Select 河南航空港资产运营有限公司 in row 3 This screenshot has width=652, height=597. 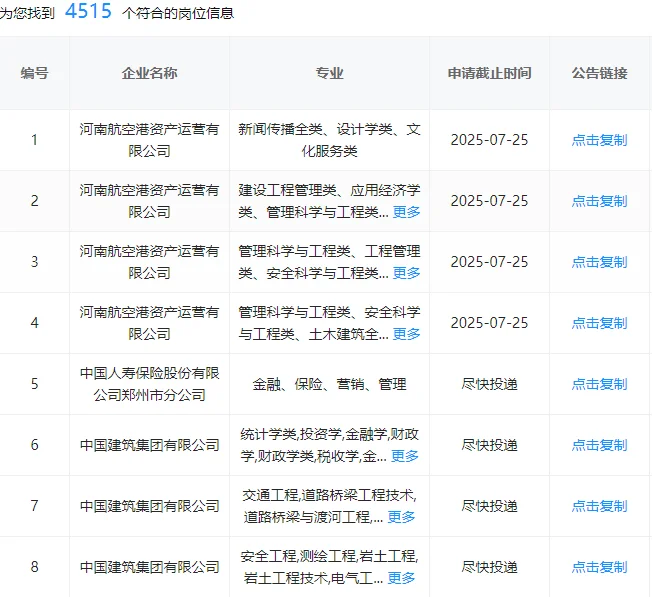tap(149, 262)
